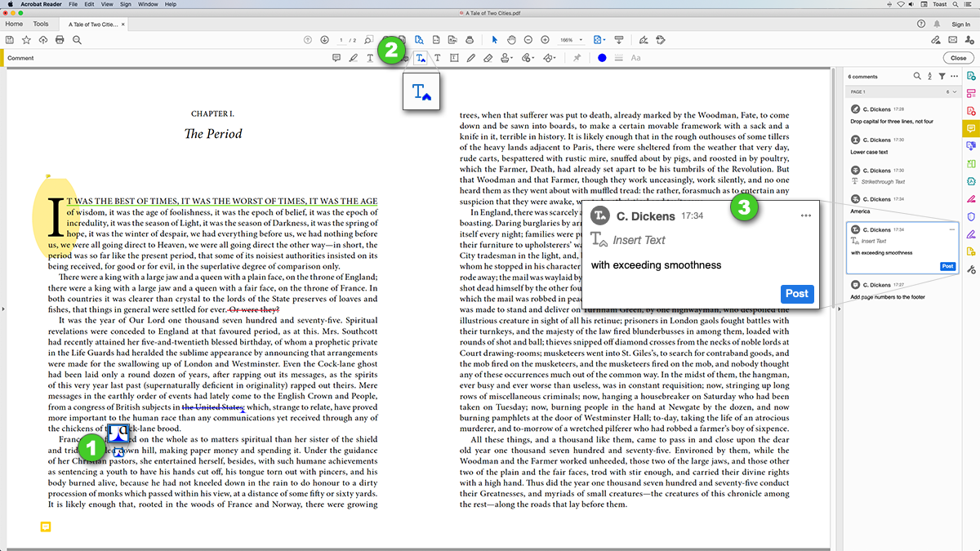This screenshot has width=980, height=551.
Task: Select the highlighter pen tool
Action: click(x=353, y=58)
